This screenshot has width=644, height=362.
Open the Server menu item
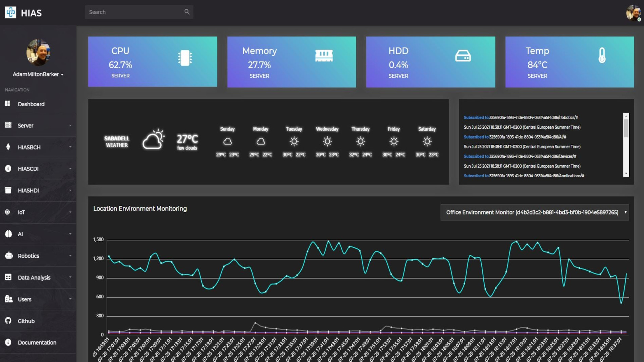[38, 125]
